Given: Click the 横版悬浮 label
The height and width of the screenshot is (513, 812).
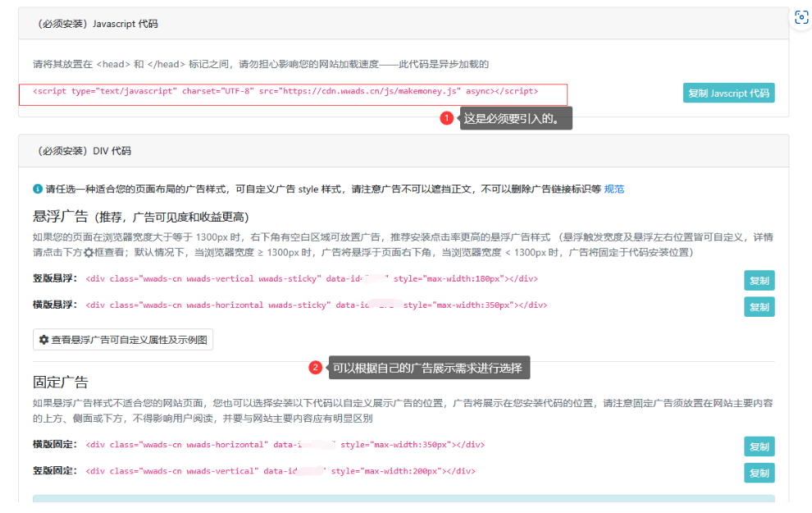Looking at the screenshot, I should pyautogui.click(x=55, y=305).
